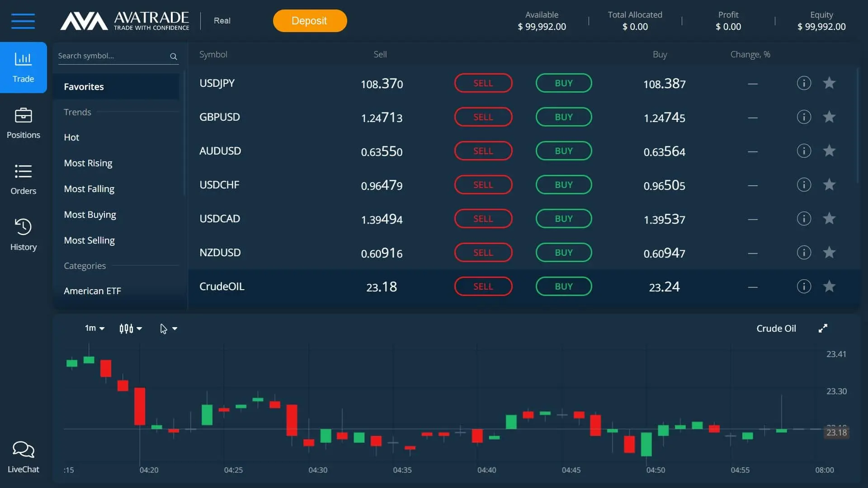The height and width of the screenshot is (488, 868).
Task: Open the chart cursor tool dropdown
Action: coord(169,328)
